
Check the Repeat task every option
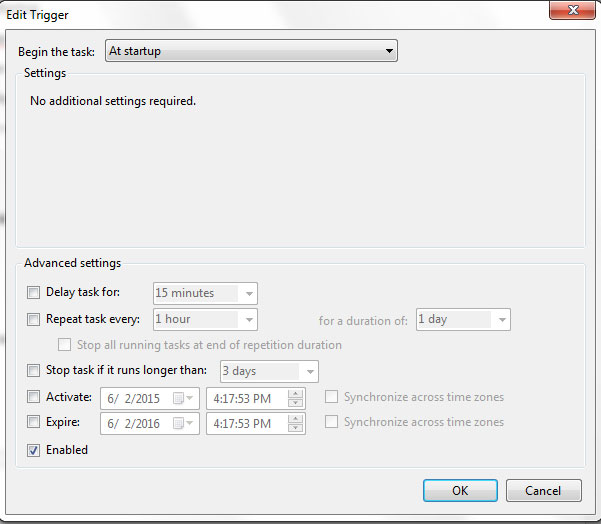pos(33,319)
